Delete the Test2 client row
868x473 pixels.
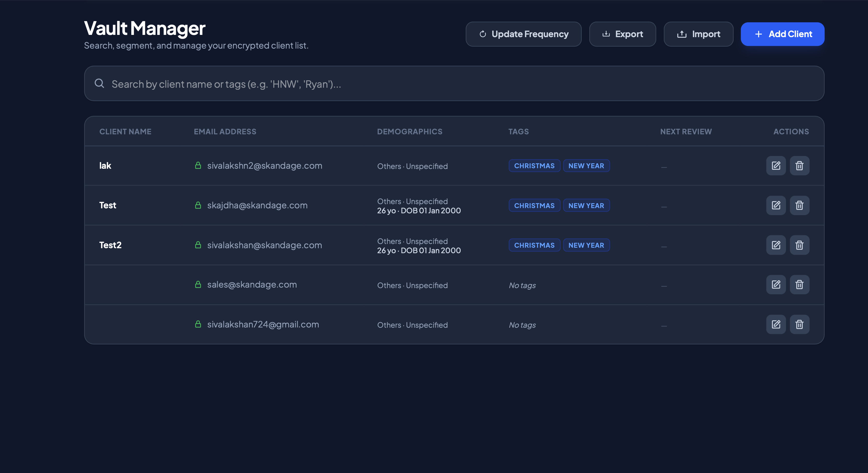(x=799, y=245)
